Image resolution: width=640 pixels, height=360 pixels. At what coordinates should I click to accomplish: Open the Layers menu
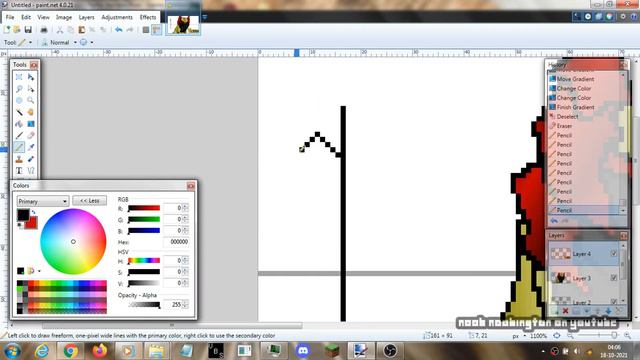tap(86, 17)
